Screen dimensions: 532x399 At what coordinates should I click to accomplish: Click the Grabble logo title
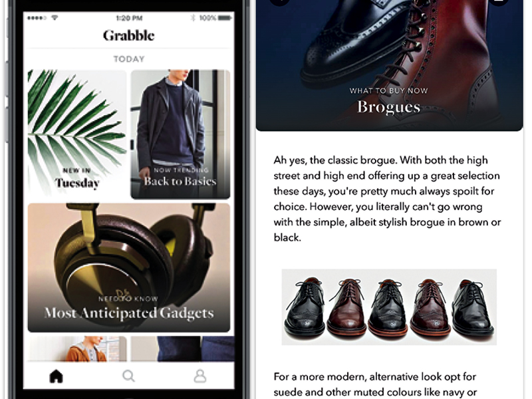(x=128, y=36)
